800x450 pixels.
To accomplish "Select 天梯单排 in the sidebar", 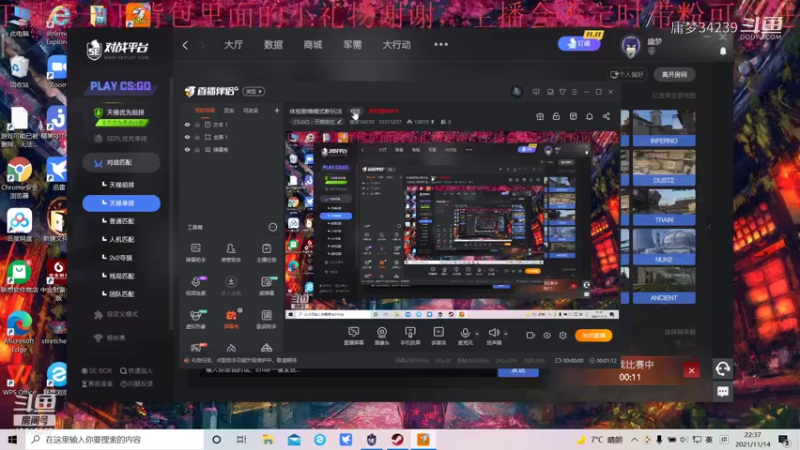I will tap(121, 203).
